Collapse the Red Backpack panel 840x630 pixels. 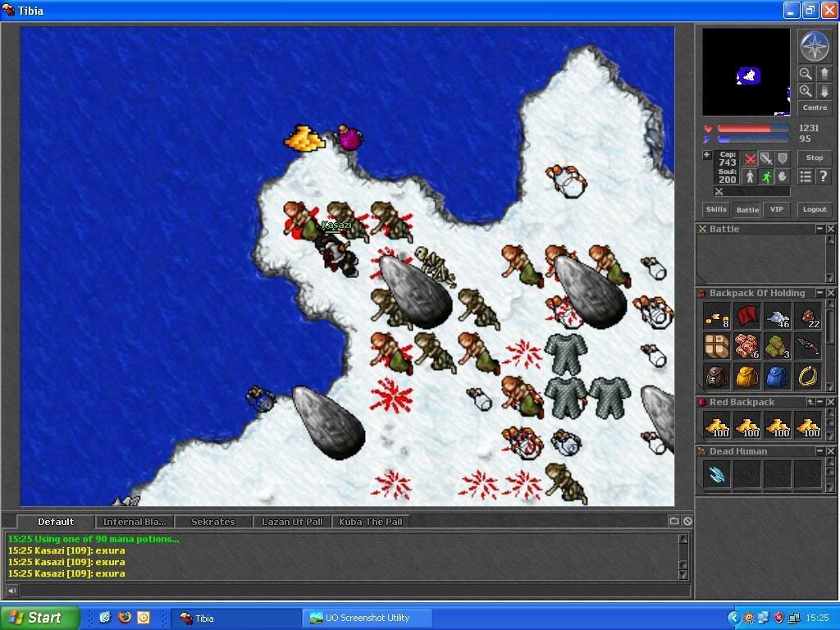click(820, 402)
